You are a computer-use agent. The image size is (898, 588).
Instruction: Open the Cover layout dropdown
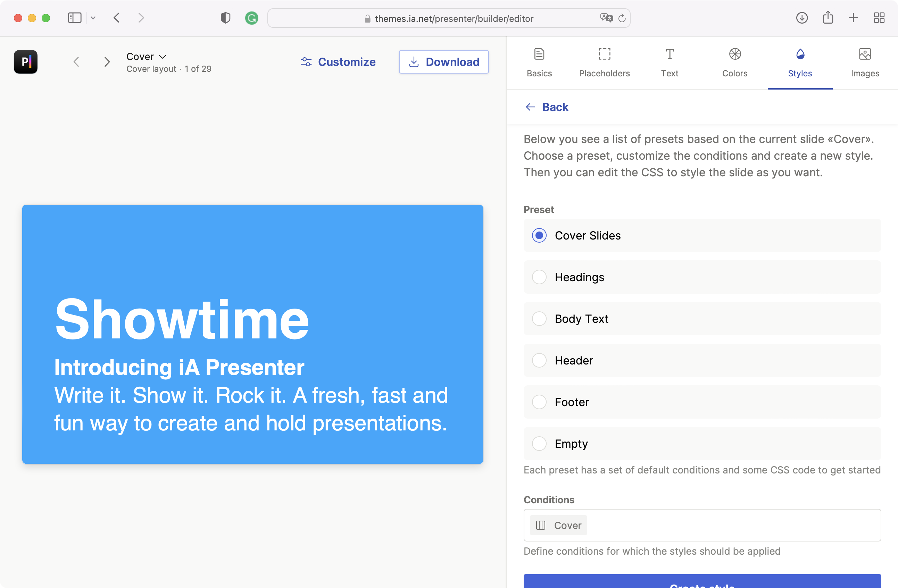point(147,57)
